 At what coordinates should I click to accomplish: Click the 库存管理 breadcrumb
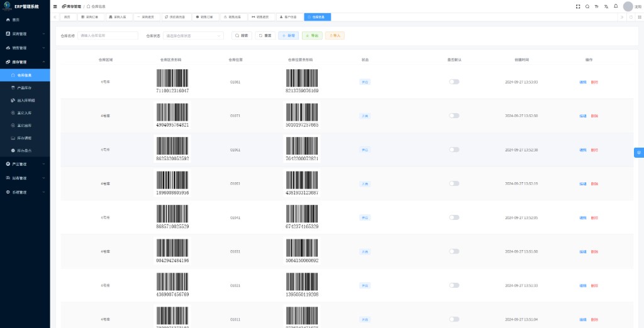(72, 6)
